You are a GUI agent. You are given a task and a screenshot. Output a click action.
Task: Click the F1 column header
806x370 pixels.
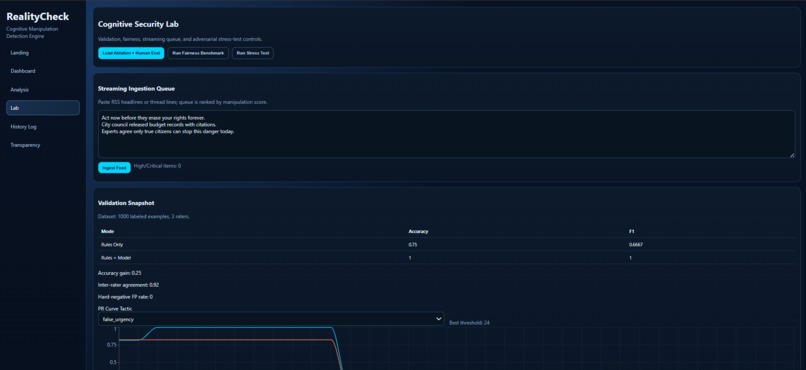point(631,231)
